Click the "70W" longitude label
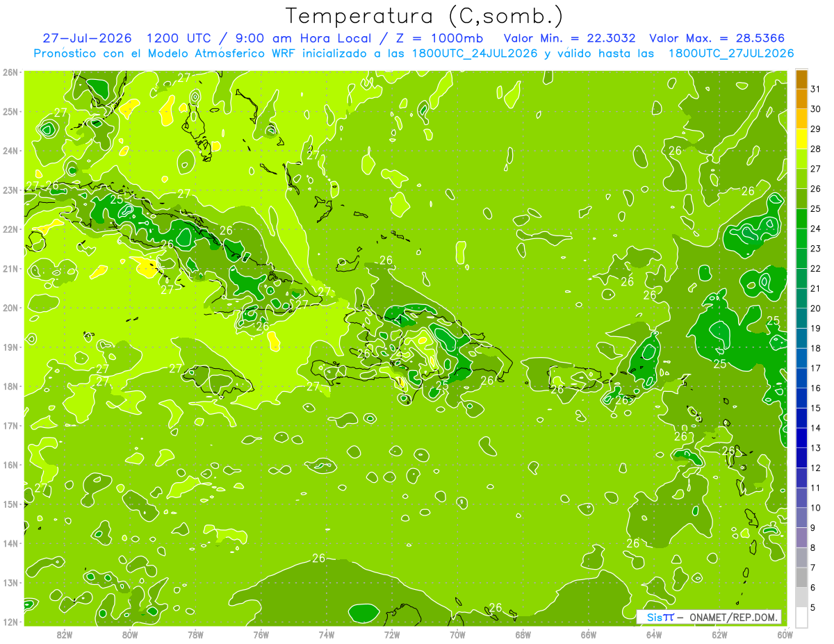 [x=457, y=634]
